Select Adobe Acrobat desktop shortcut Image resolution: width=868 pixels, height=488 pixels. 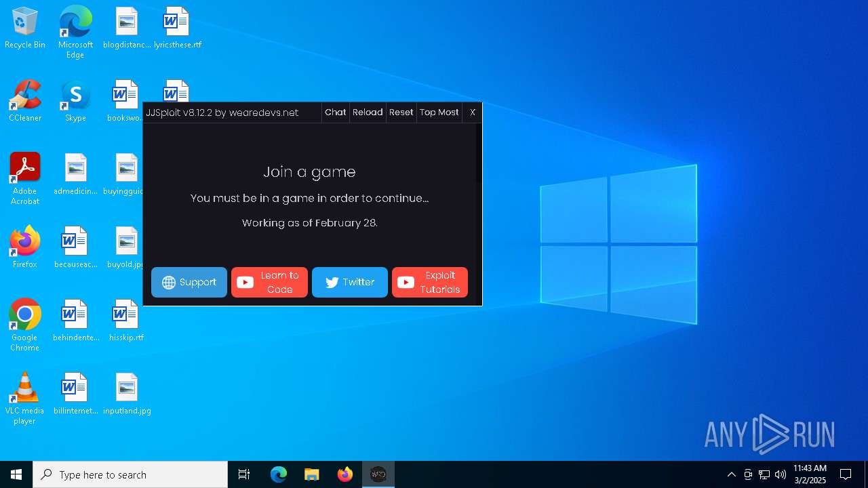(25, 179)
